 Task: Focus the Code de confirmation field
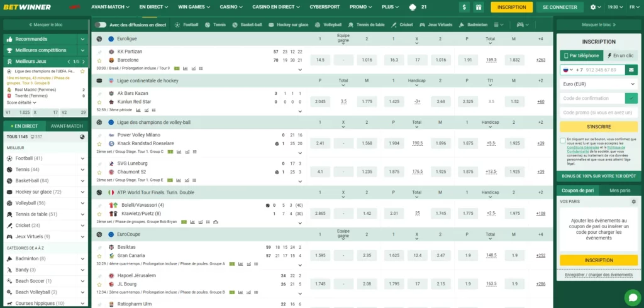[x=592, y=98]
